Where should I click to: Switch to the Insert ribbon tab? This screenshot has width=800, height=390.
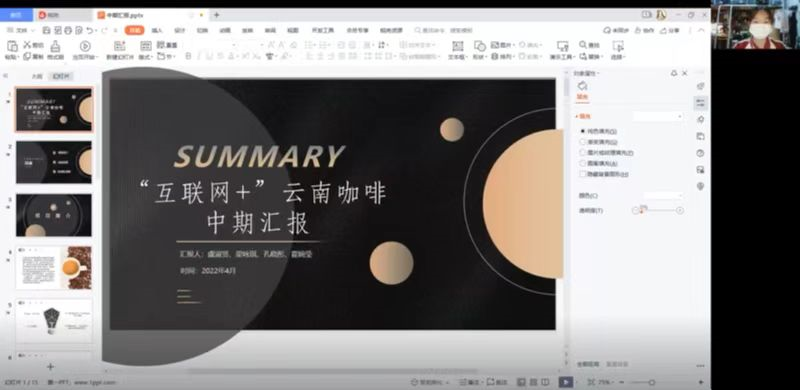(x=157, y=31)
